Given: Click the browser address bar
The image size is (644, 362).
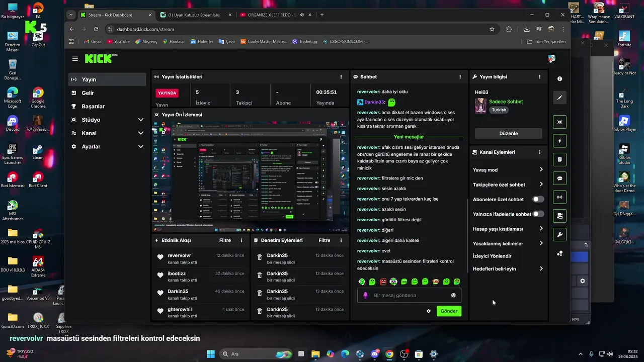Looking at the screenshot, I should 302,29.
